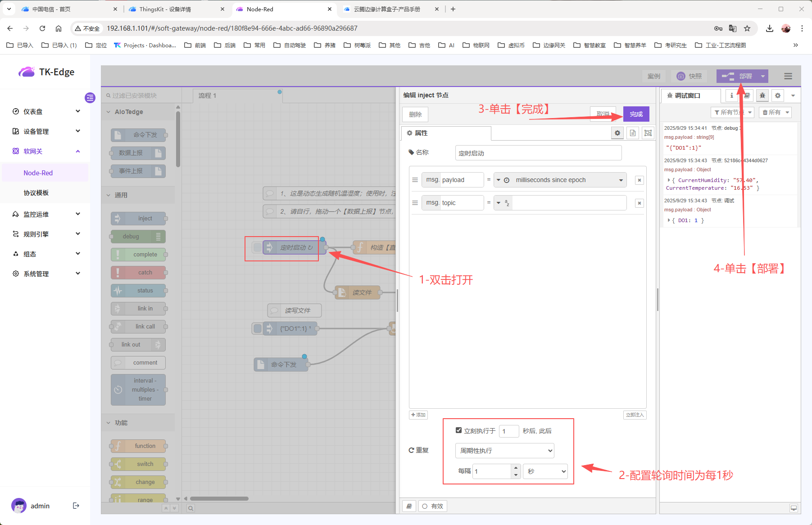Click the 部署 deploy button
The image size is (812, 525).
(x=737, y=76)
